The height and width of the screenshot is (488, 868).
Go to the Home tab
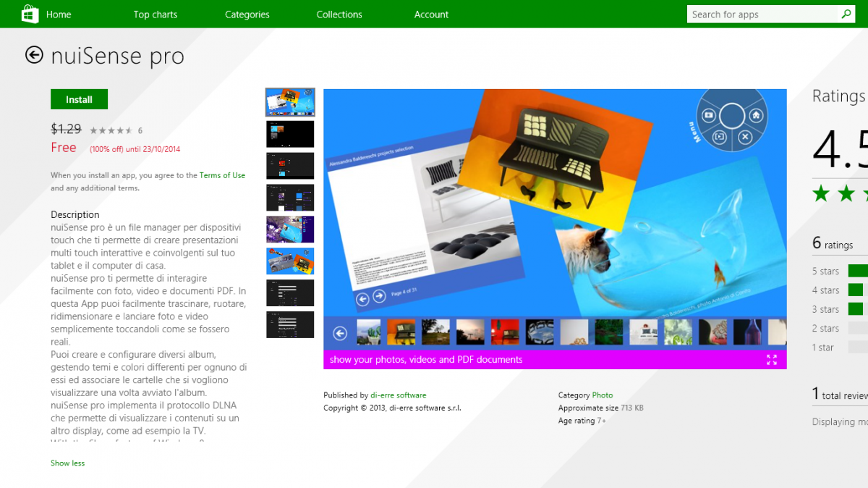point(59,14)
